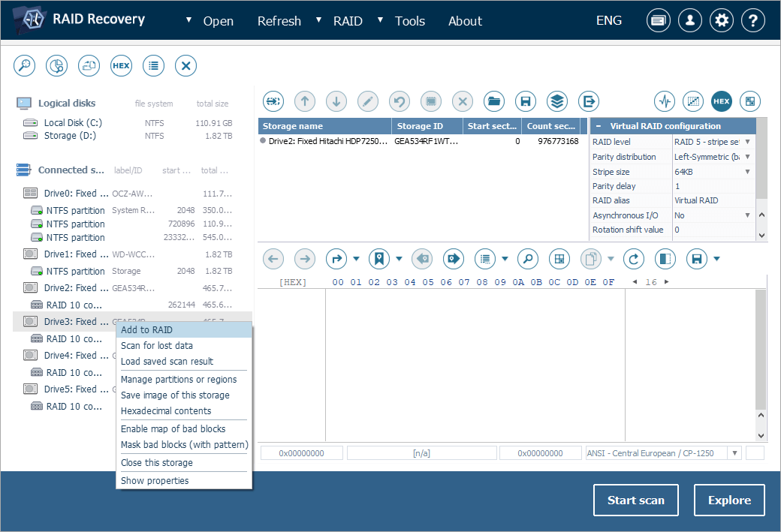This screenshot has width=781, height=532.
Task: Click the user account icon in header
Action: 690,21
